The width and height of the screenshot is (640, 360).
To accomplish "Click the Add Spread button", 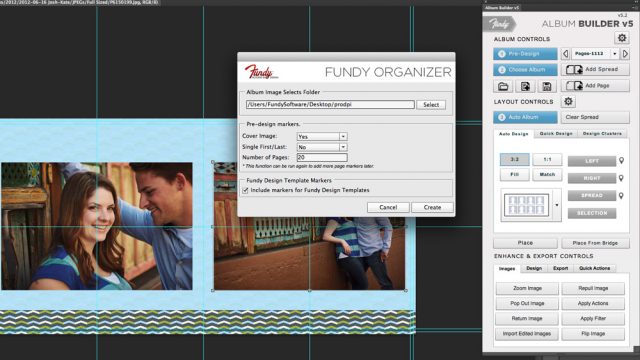I will click(595, 69).
